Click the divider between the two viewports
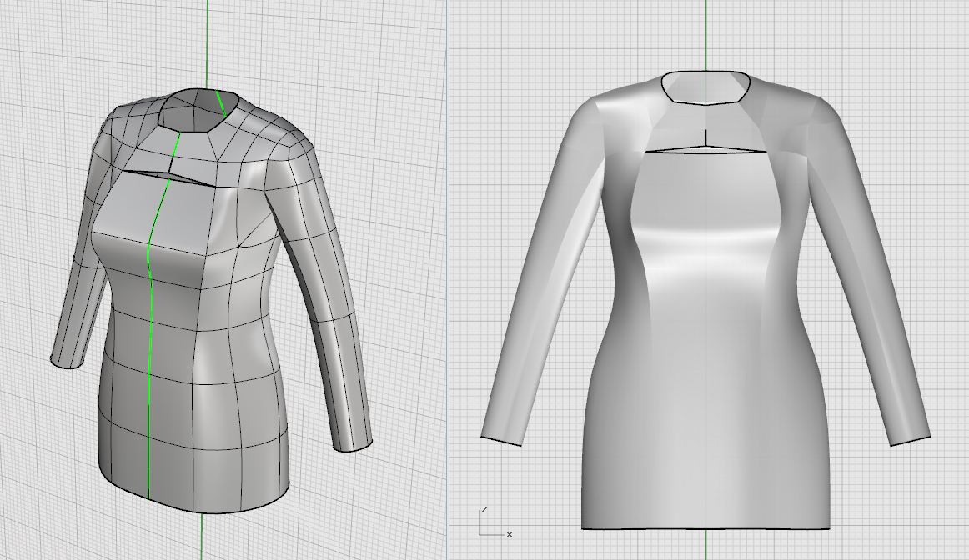 (448, 280)
